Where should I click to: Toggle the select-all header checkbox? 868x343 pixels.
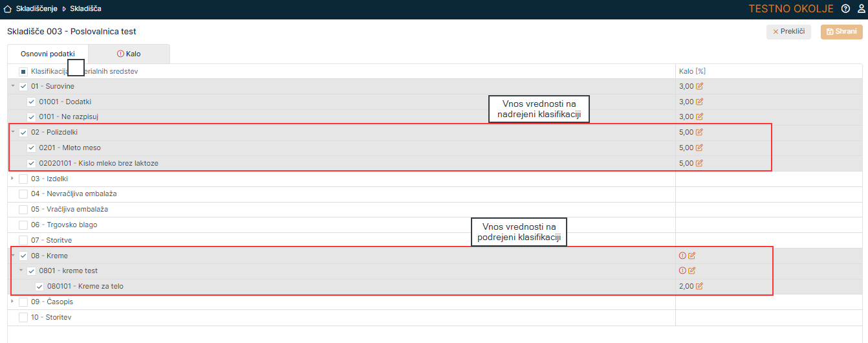pyautogui.click(x=23, y=71)
